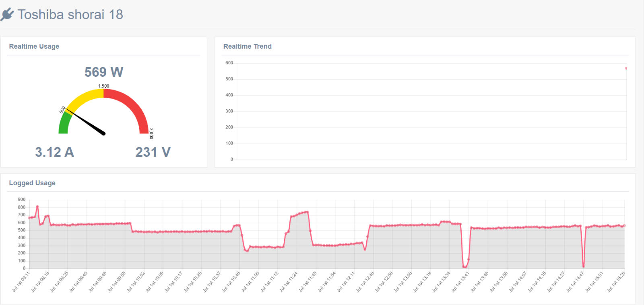Click the 500 axis label in Logged Usage

click(x=22, y=230)
